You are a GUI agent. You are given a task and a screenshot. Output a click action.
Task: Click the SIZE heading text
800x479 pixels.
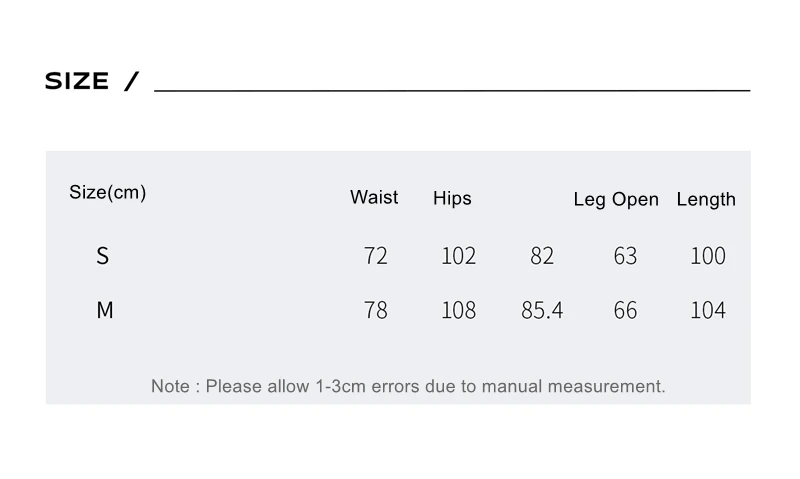[x=77, y=82]
